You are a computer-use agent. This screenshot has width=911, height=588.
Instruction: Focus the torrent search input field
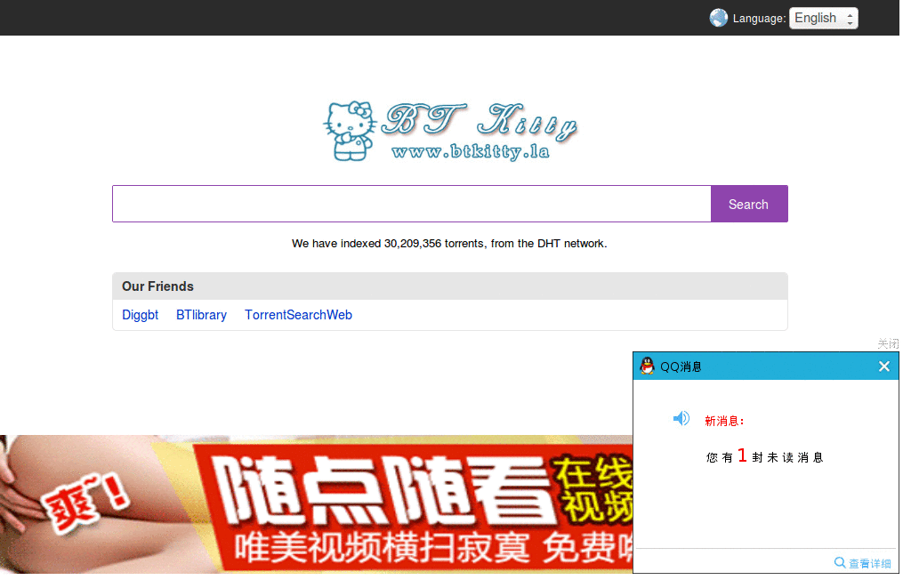[411, 204]
